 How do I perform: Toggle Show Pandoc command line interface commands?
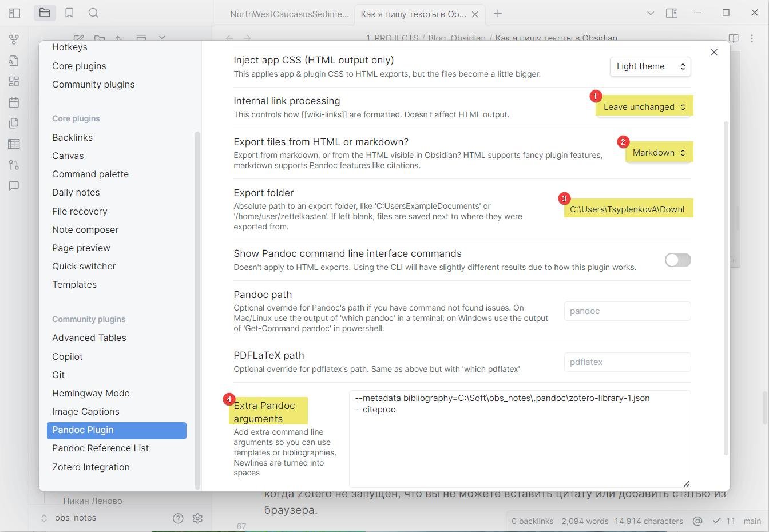coord(677,260)
